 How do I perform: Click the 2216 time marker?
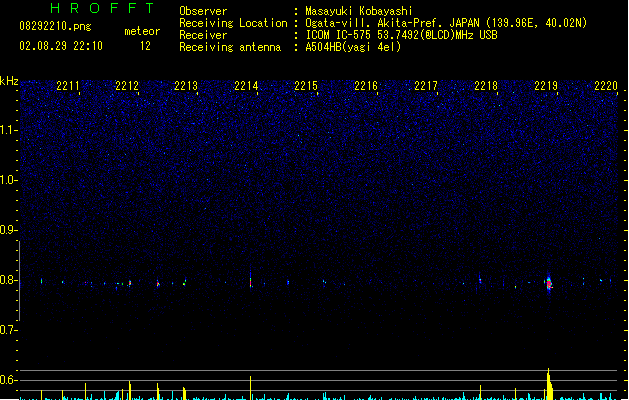(366, 86)
